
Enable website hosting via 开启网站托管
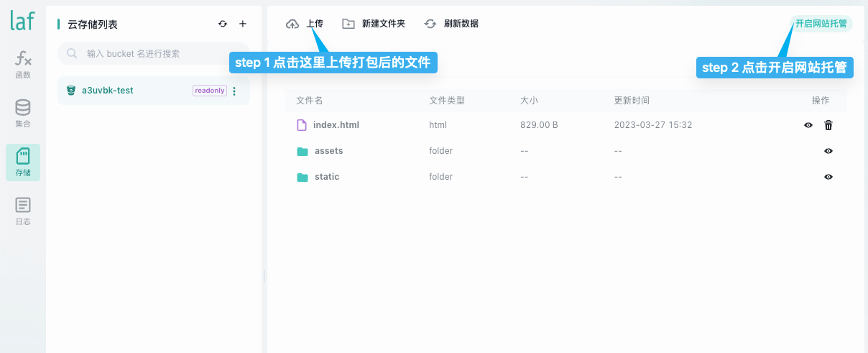pyautogui.click(x=821, y=24)
